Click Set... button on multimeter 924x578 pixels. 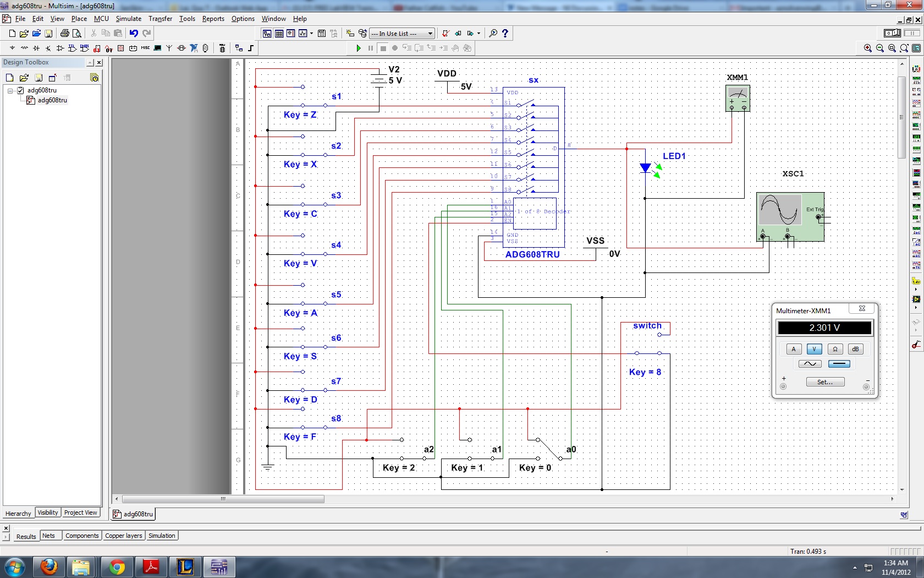[825, 382]
